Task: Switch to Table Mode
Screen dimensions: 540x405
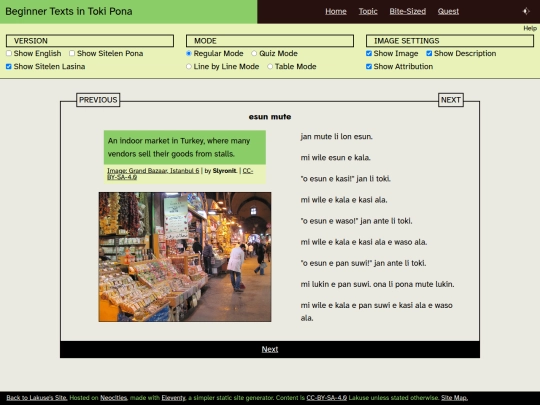Action: coord(270,66)
